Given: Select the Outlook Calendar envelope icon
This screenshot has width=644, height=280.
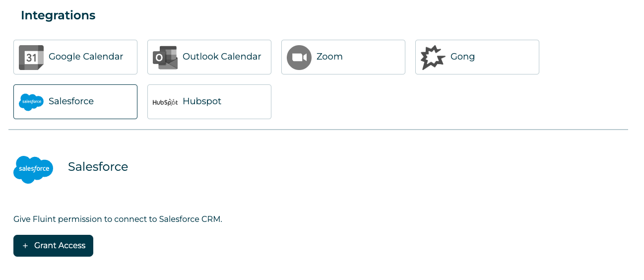Looking at the screenshot, I should click(x=165, y=58).
